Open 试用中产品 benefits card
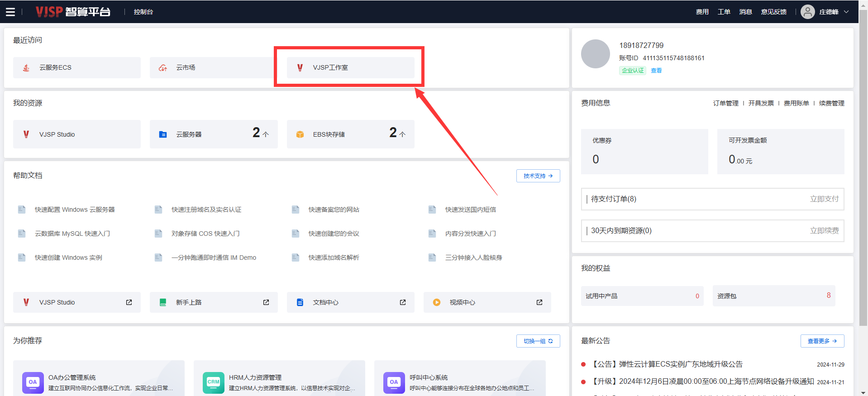Screen dimensions: 868x396 coord(642,296)
